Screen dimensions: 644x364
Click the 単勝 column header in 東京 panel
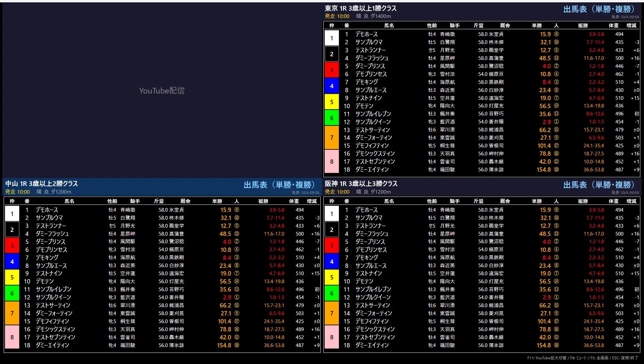[x=537, y=26]
